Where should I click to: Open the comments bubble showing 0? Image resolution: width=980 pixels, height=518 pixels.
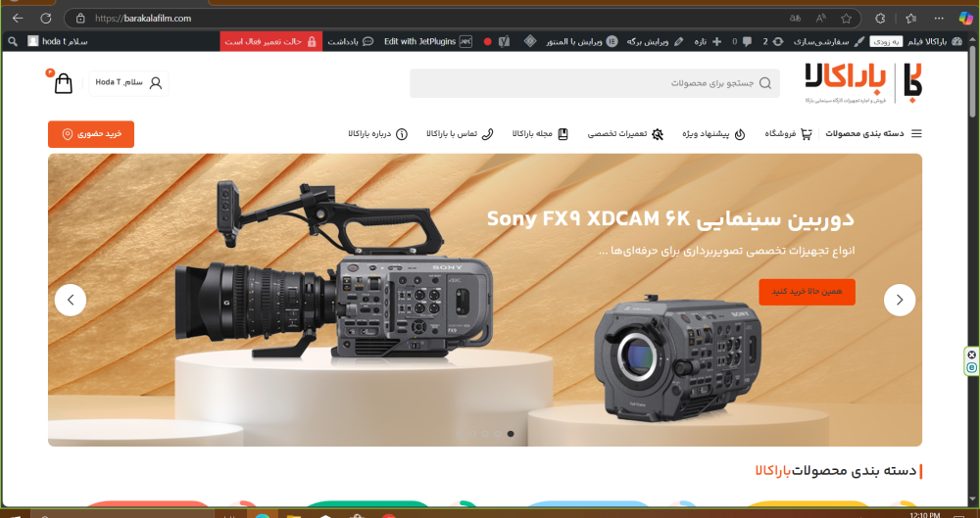pos(741,41)
